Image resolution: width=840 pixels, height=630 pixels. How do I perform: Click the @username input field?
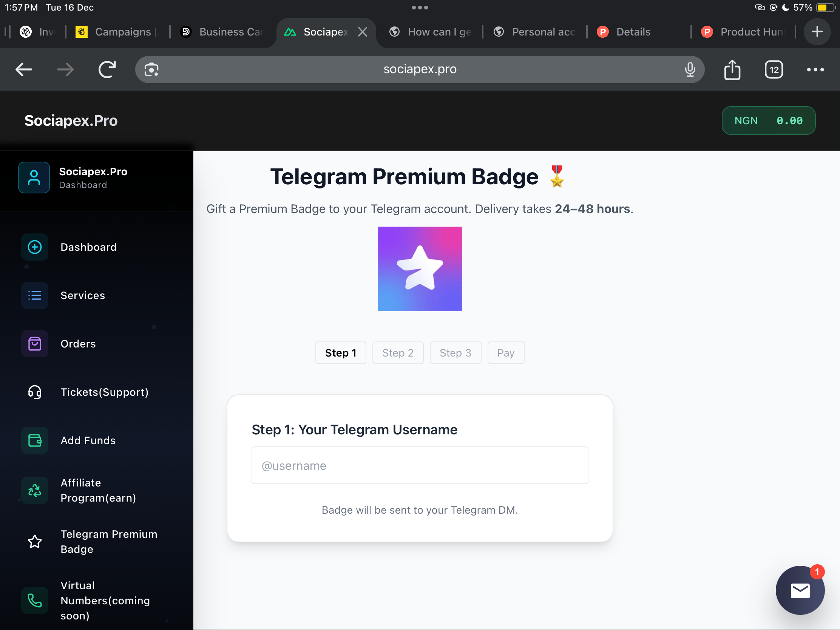point(419,465)
